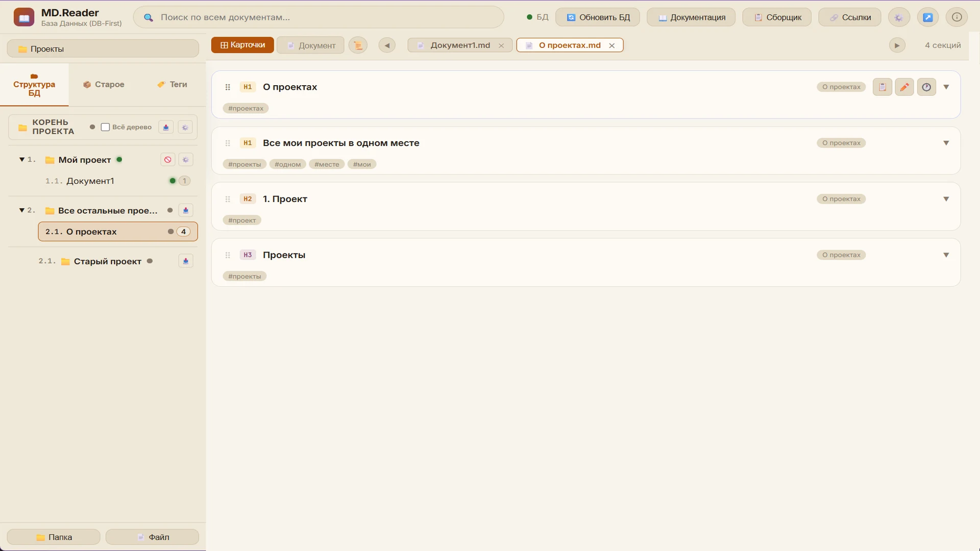The height and width of the screenshot is (551, 980).
Task: Expand the Проекты H3 card
Action: click(946, 255)
